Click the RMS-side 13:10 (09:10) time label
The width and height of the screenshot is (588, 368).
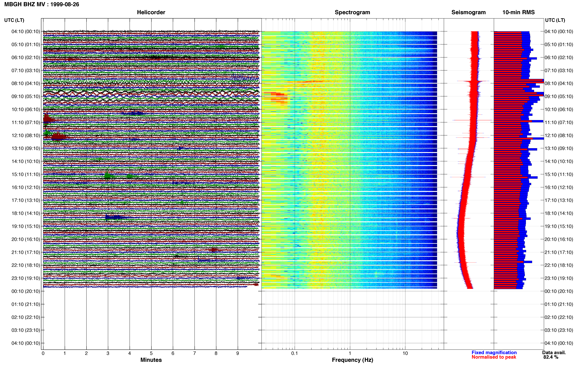point(559,148)
